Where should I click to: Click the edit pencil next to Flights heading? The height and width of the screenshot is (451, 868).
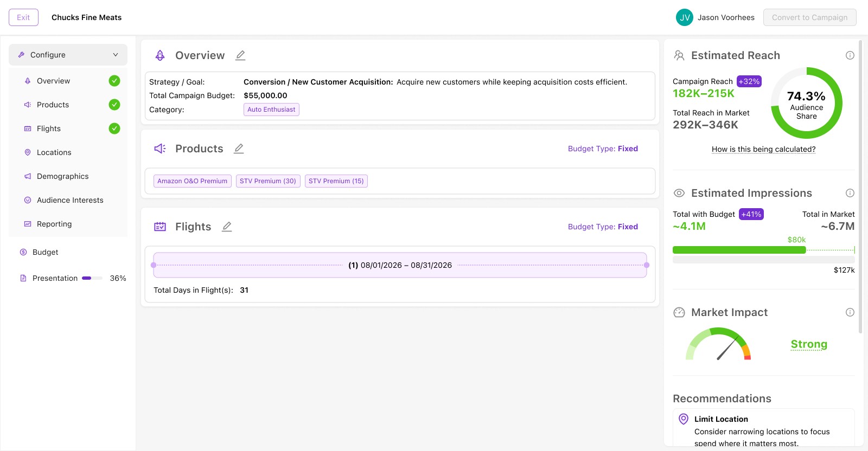click(227, 227)
